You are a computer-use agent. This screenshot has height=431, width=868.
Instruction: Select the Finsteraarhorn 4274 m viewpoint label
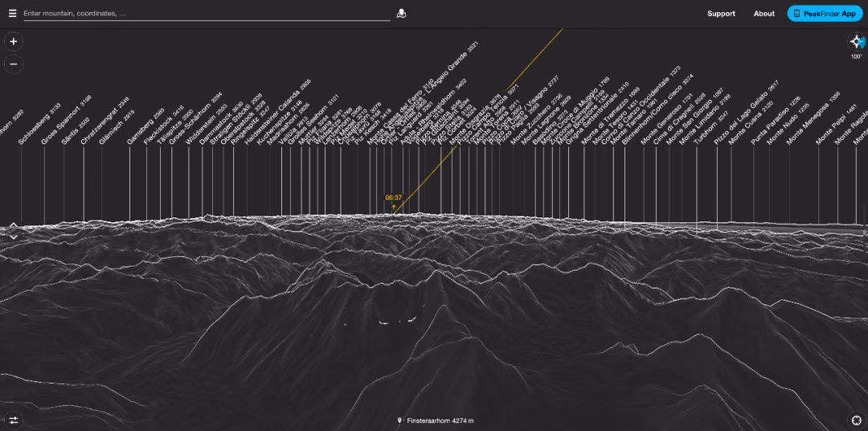440,421
